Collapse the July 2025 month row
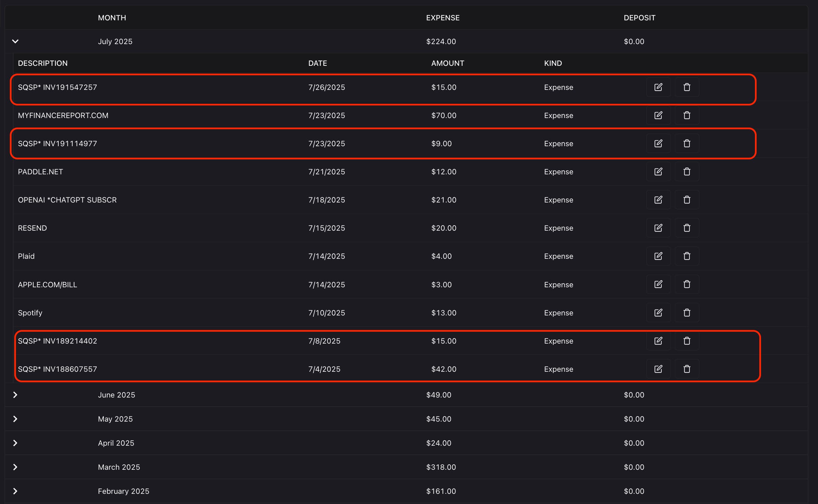The height and width of the screenshot is (504, 818). pyautogui.click(x=15, y=41)
